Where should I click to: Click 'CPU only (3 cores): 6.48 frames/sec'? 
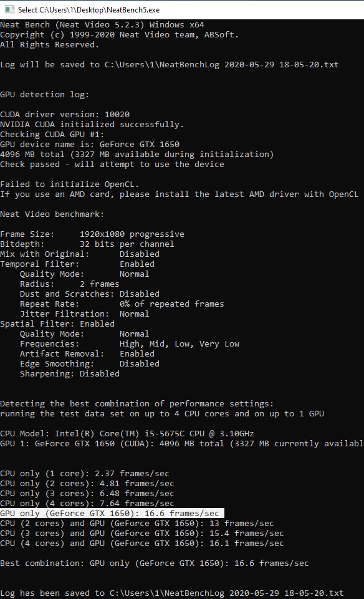87,493
